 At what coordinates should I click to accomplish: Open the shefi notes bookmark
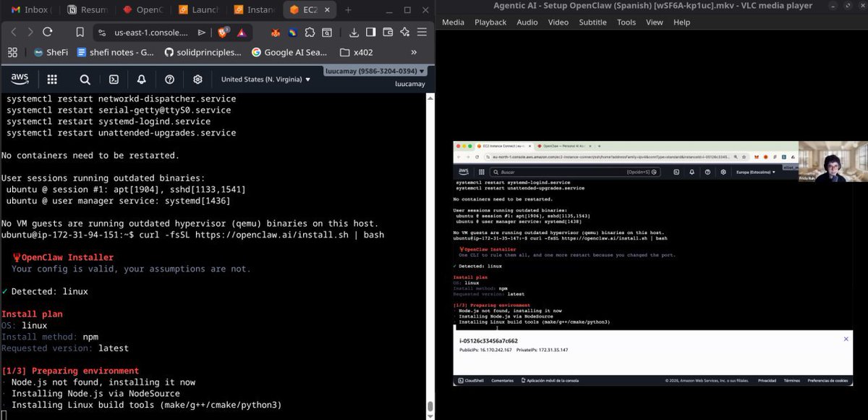pyautogui.click(x=116, y=52)
